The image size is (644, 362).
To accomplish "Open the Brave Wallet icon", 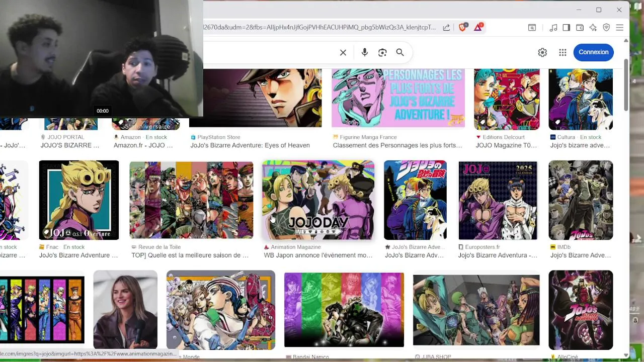I will [x=580, y=28].
